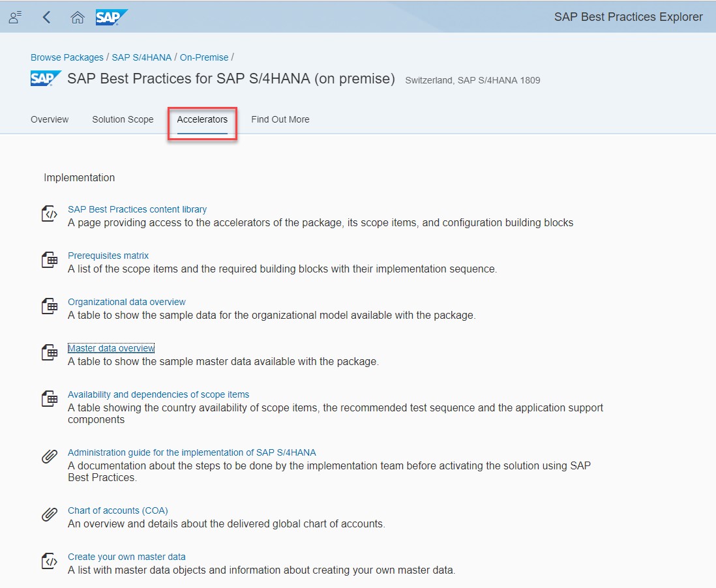Switch to the Overview tab

click(50, 119)
